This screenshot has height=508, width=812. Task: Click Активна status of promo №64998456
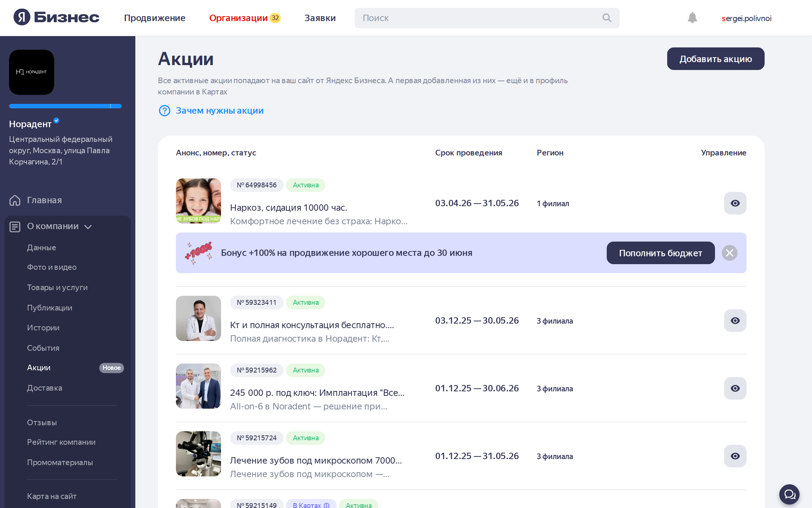[x=306, y=185]
